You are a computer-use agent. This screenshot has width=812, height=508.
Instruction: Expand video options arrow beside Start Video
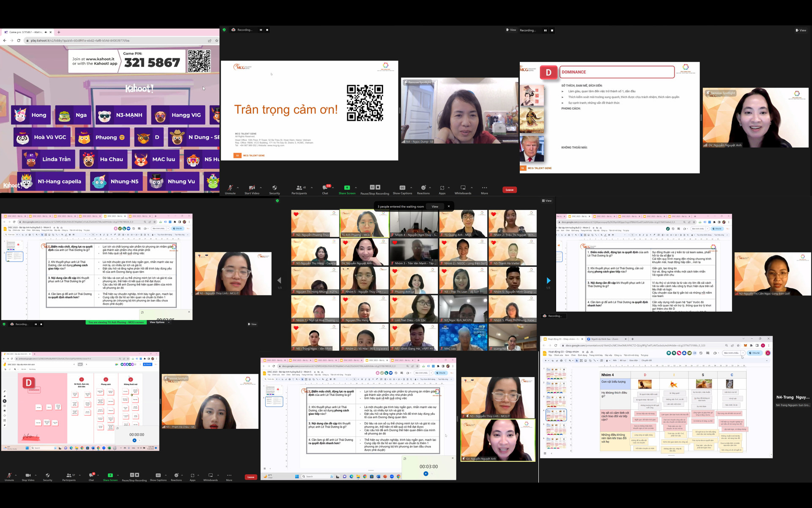(x=261, y=188)
